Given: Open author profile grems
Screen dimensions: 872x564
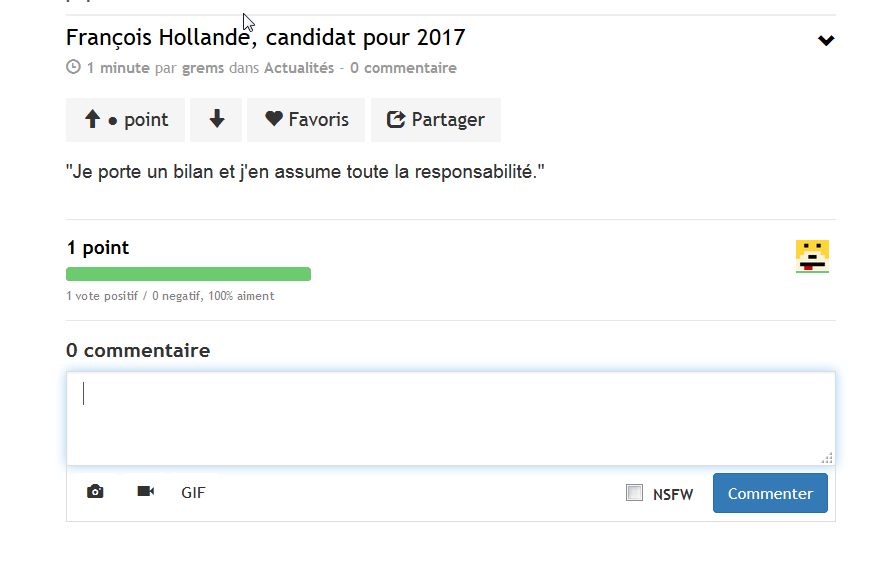Looking at the screenshot, I should [x=202, y=68].
